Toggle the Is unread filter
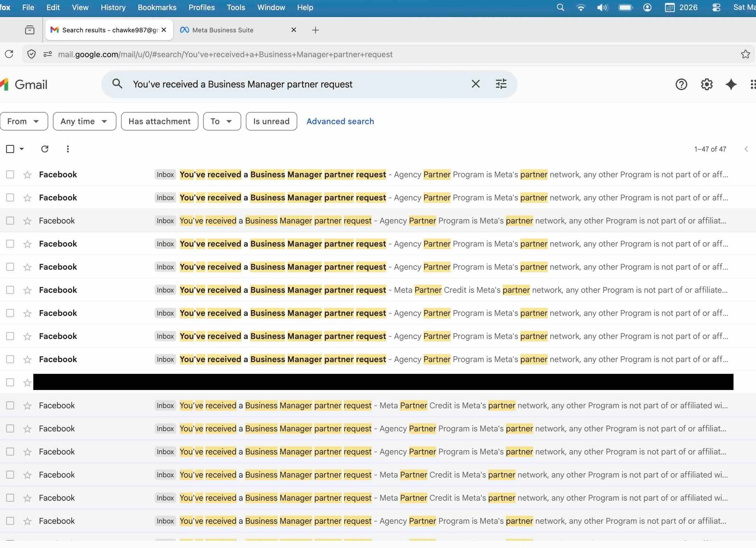 click(x=271, y=121)
